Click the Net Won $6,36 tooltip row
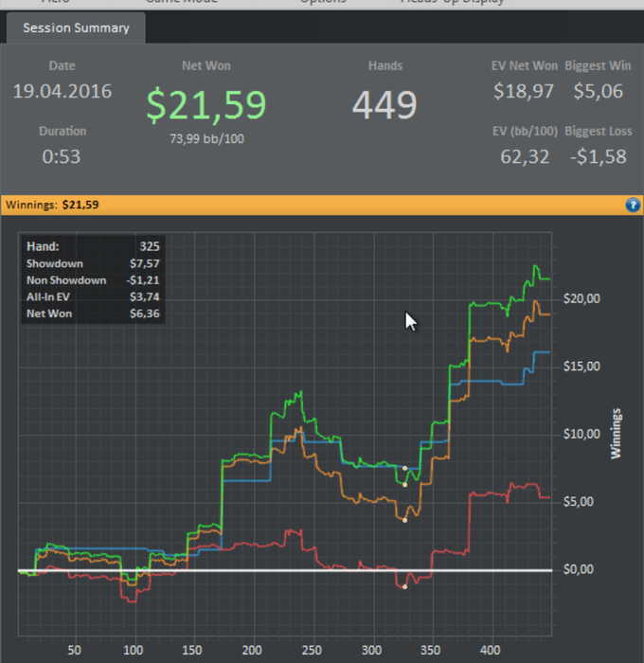This screenshot has width=644, height=663. click(93, 314)
